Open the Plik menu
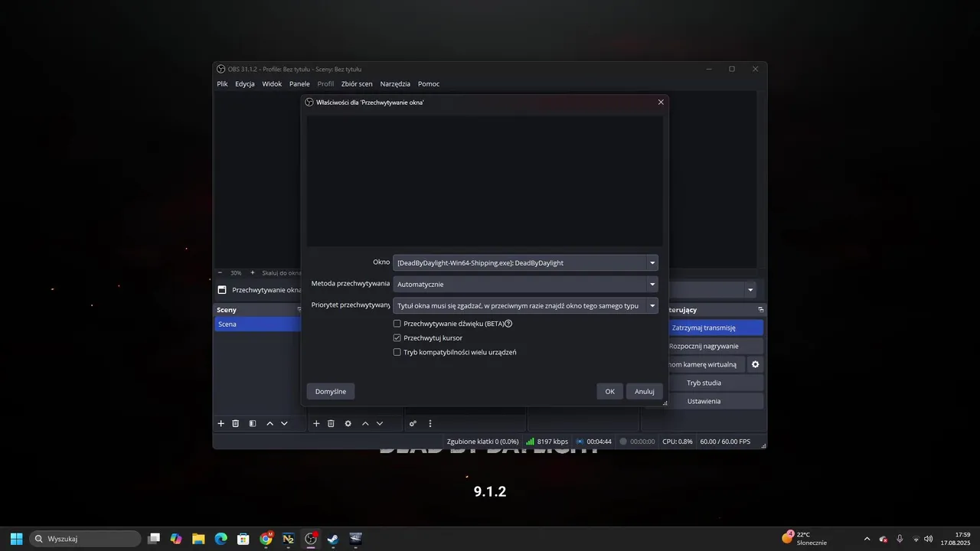This screenshot has width=980, height=551. (222, 83)
